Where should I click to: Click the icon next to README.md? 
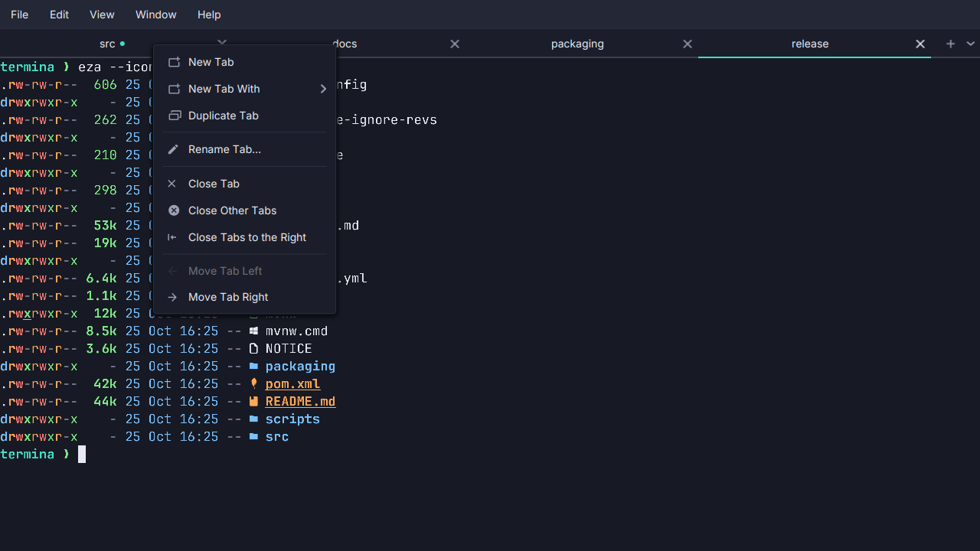pyautogui.click(x=254, y=402)
